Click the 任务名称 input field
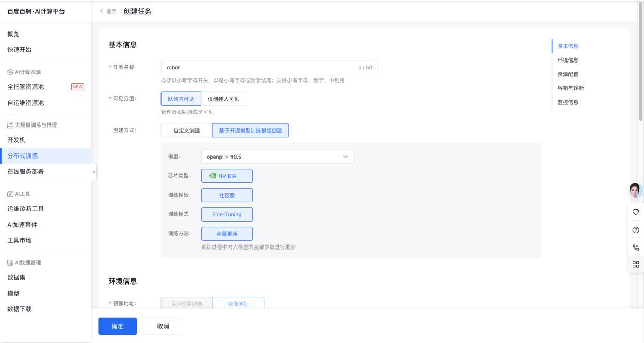 (259, 67)
